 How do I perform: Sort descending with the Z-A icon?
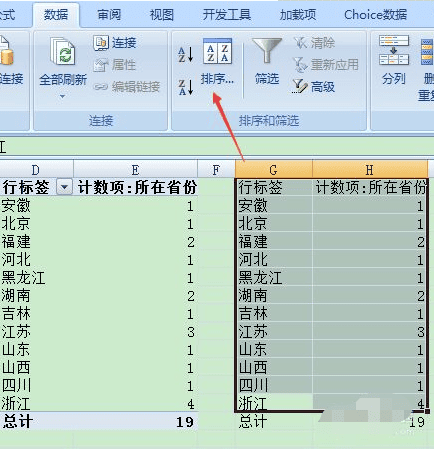click(186, 87)
